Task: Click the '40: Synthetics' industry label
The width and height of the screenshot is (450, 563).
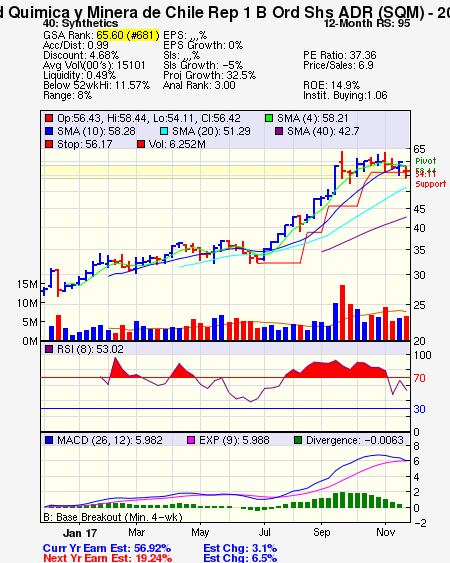Action: [80, 24]
